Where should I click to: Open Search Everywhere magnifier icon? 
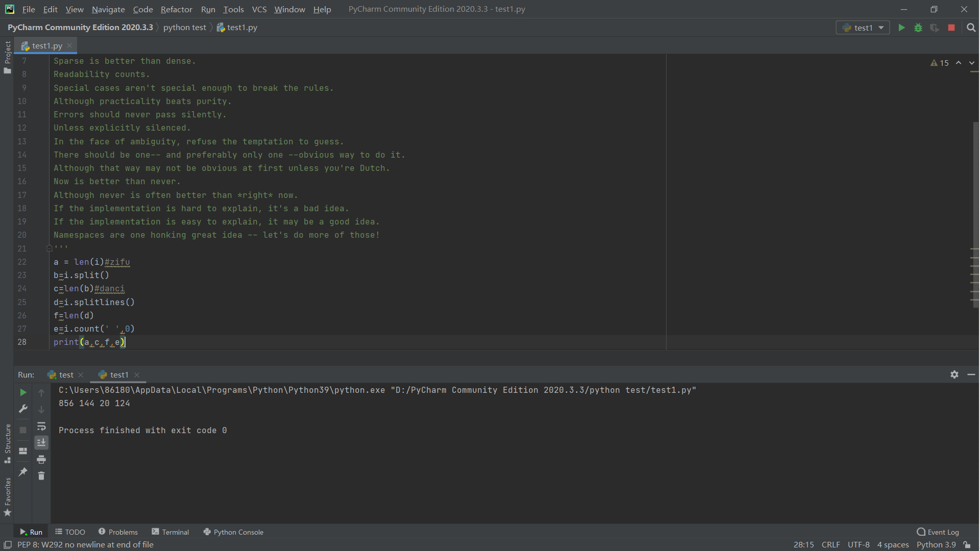coord(971,28)
